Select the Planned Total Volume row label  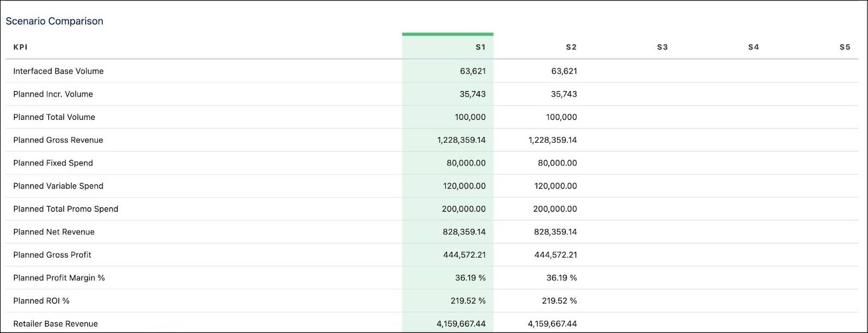click(54, 117)
